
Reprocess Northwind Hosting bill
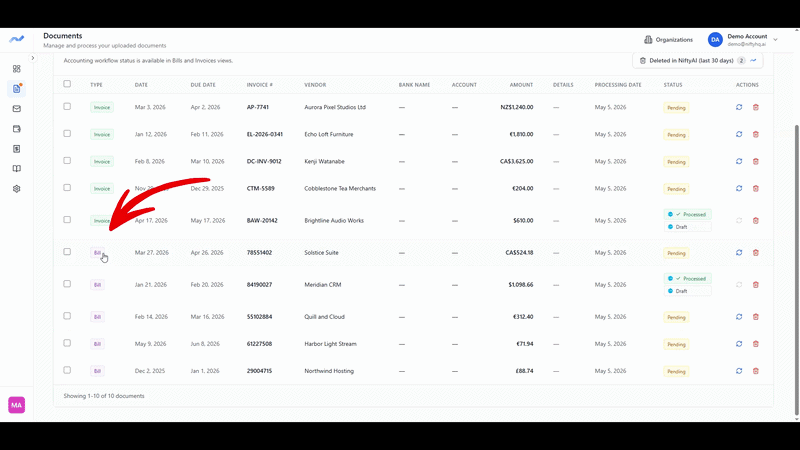point(739,371)
